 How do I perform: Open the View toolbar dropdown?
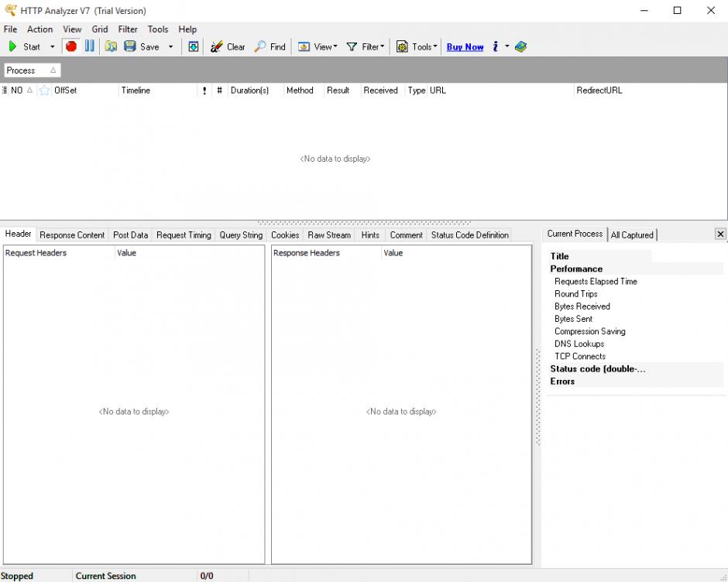(318, 47)
